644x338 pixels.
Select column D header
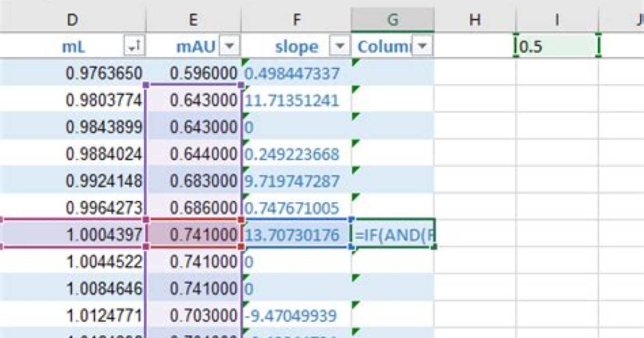click(73, 20)
